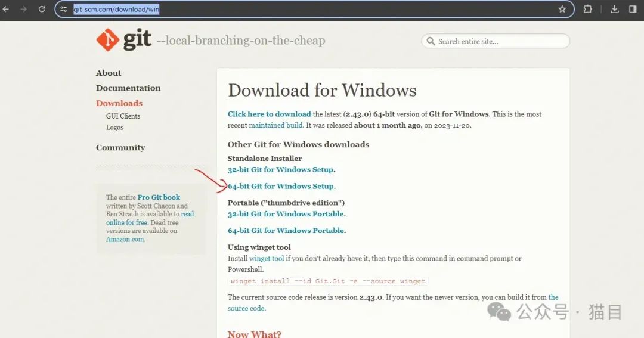Toggle the browser side panel icon
644x338 pixels.
point(633,9)
